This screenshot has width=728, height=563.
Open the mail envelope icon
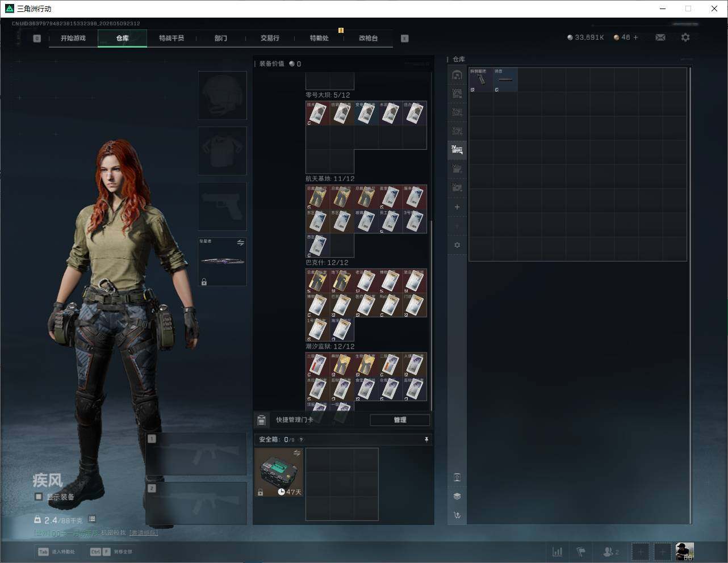(x=660, y=37)
